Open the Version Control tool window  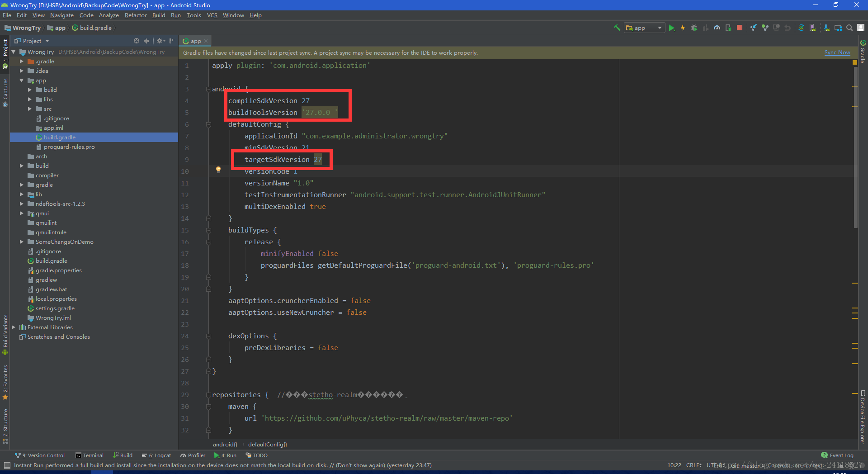coord(40,455)
